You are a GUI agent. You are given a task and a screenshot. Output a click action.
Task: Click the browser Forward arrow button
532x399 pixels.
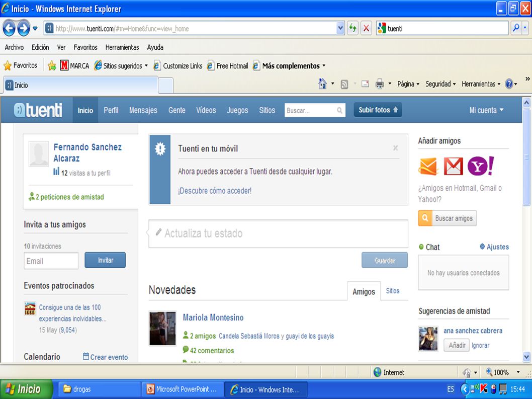click(x=24, y=28)
